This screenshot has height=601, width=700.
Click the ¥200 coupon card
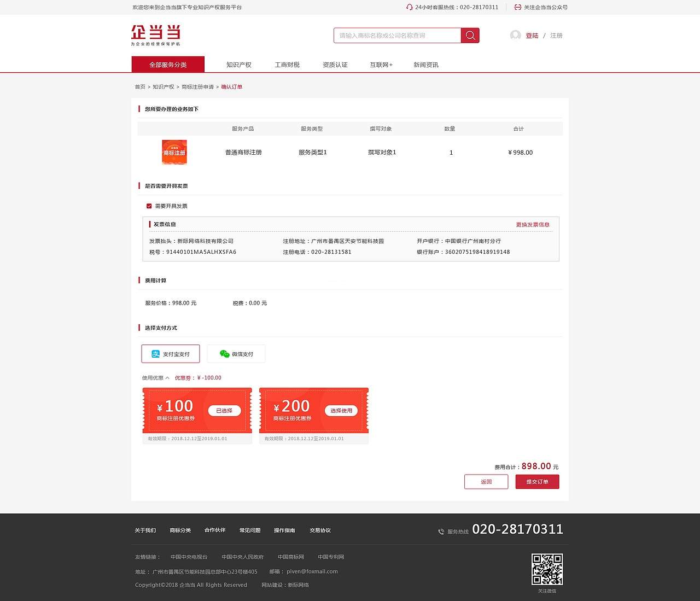[314, 416]
